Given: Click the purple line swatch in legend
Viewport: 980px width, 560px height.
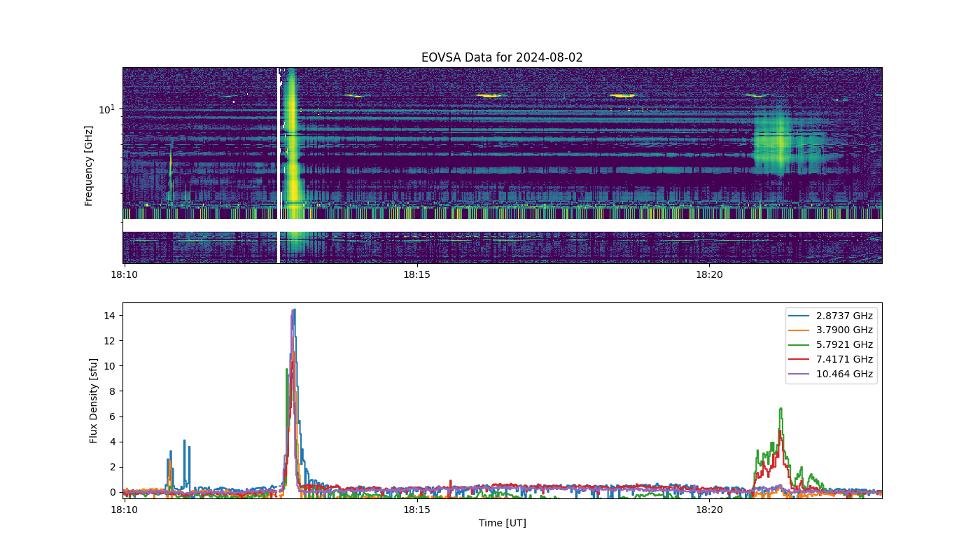Looking at the screenshot, I should 801,374.
